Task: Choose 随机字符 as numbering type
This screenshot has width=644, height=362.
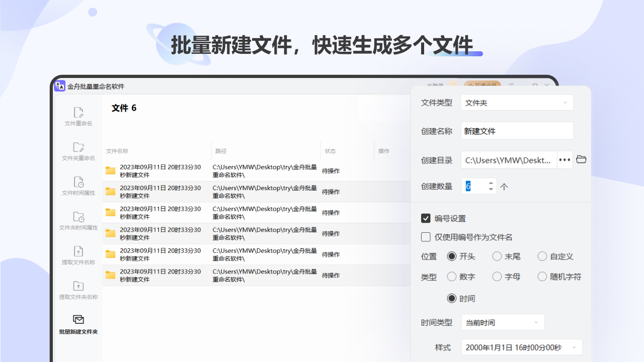Action: click(x=542, y=276)
